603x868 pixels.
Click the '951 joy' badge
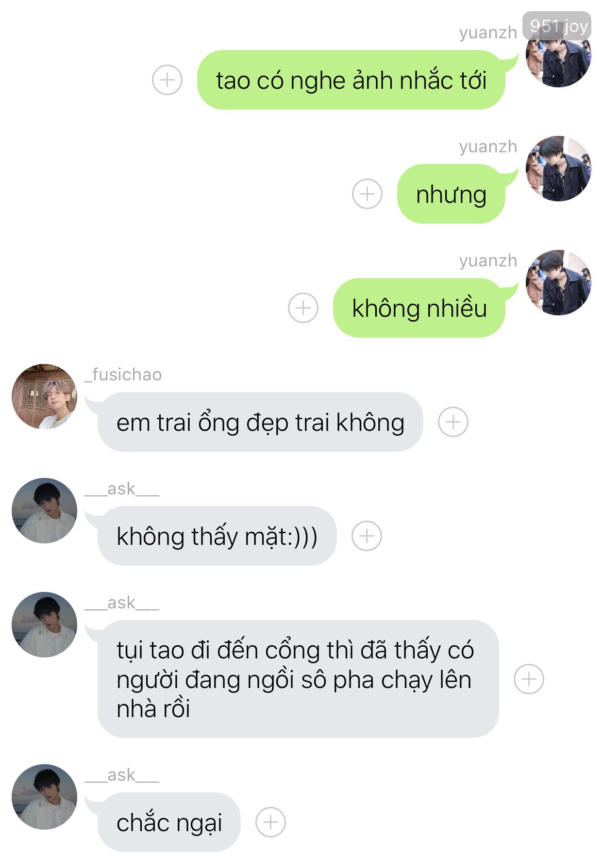[557, 26]
